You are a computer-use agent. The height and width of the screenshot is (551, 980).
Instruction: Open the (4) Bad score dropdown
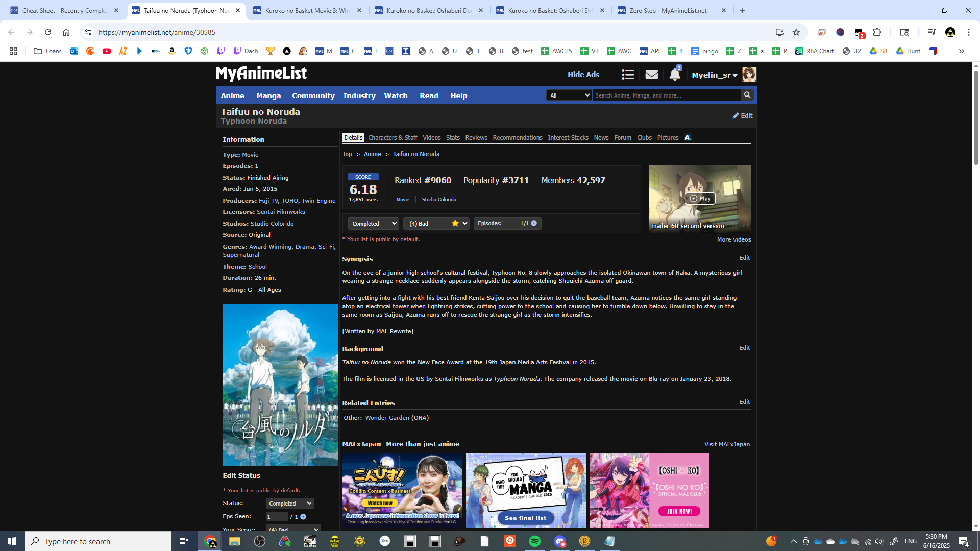tap(436, 224)
